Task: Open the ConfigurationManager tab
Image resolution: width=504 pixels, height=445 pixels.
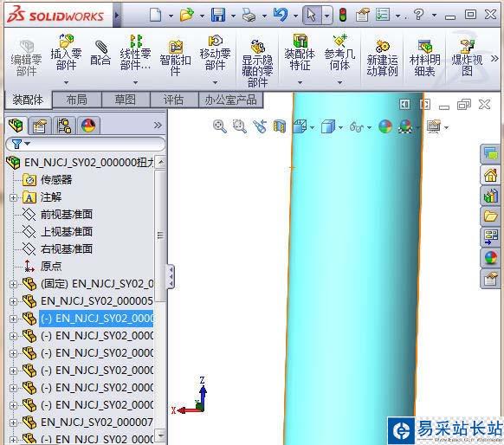Action: point(64,126)
